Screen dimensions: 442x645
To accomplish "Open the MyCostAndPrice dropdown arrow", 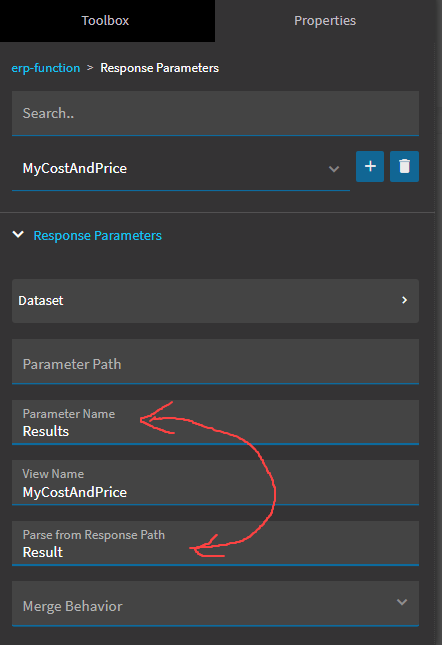I will 334,169.
